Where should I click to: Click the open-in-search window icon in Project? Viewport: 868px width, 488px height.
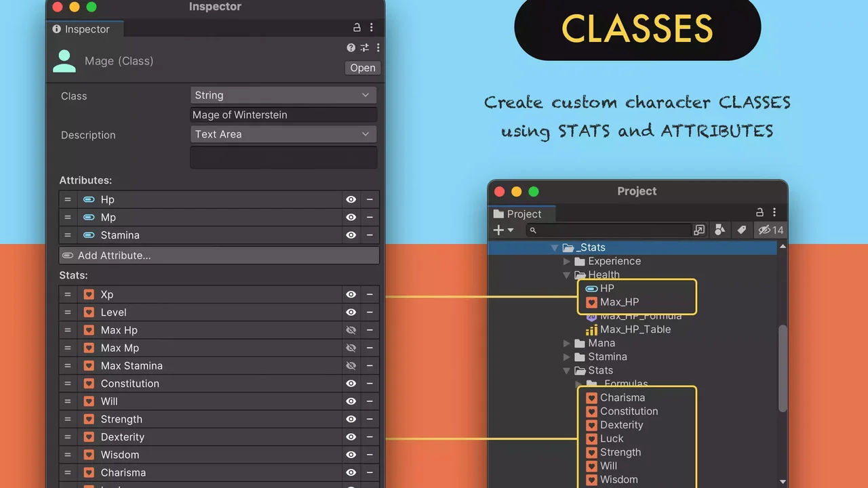[x=699, y=230]
